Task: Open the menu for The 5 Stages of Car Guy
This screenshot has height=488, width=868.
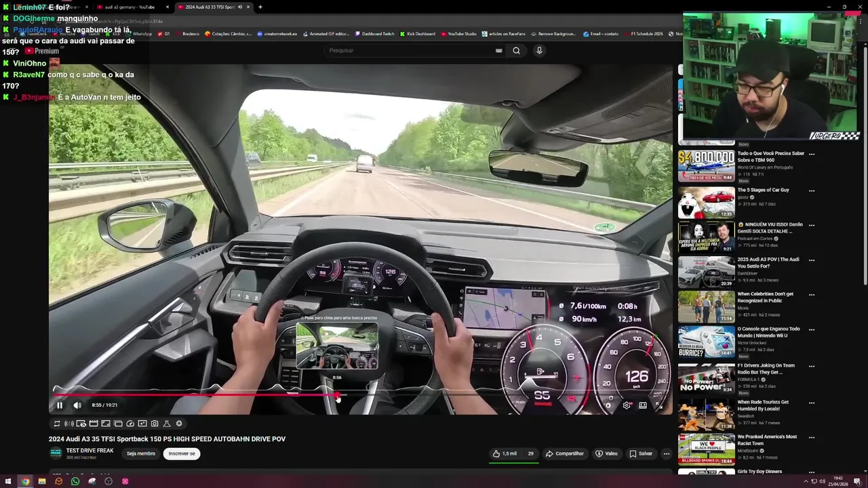Action: click(812, 190)
